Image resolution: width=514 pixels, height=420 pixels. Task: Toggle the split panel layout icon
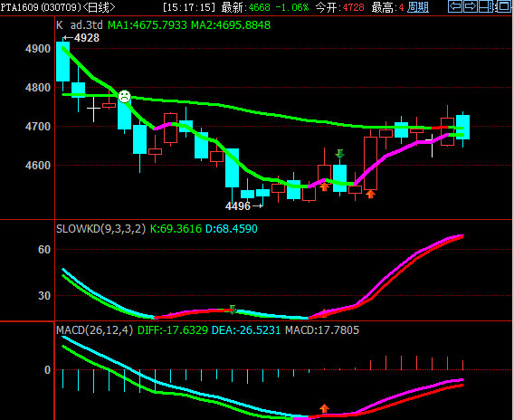pyautogui.click(x=486, y=6)
